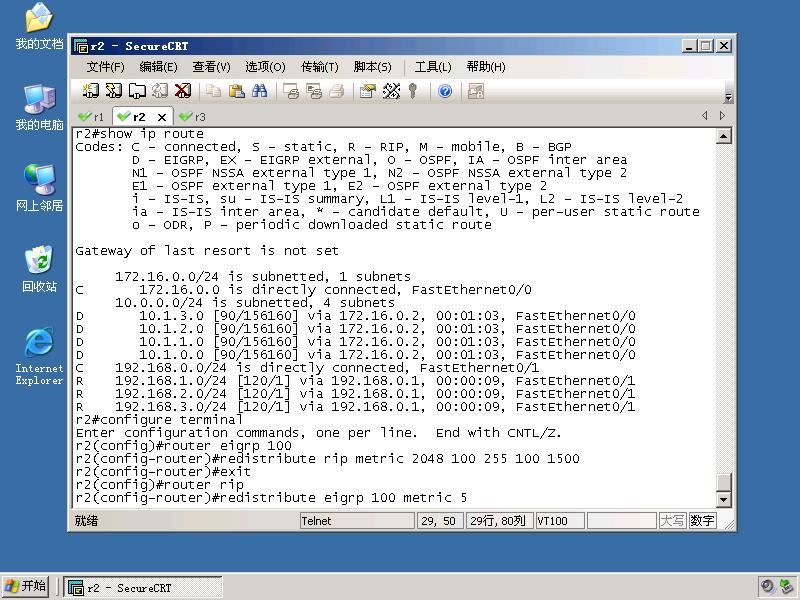This screenshot has width=800, height=600.
Task: Select the Internet Explorer desktop icon
Action: click(x=39, y=357)
